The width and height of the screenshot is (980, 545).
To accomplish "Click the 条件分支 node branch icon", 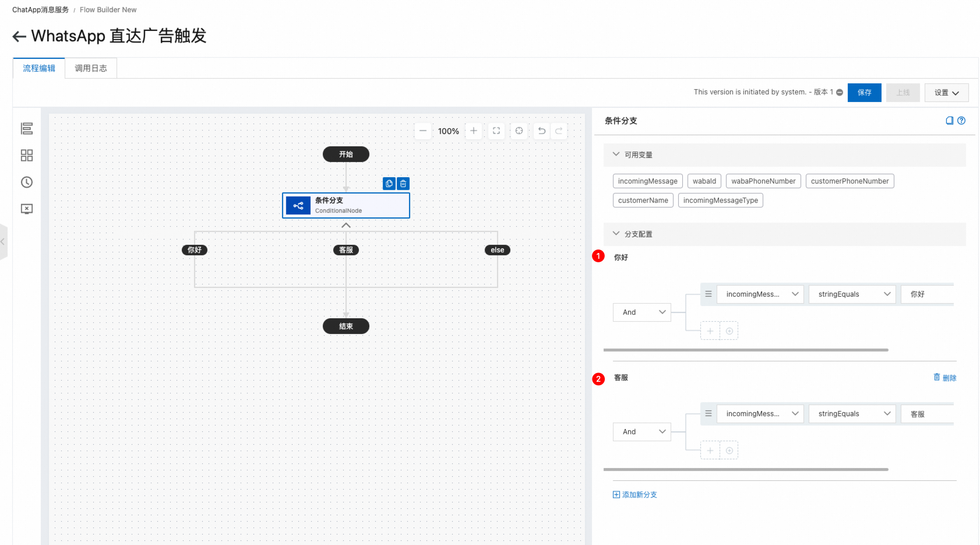I will pyautogui.click(x=298, y=205).
